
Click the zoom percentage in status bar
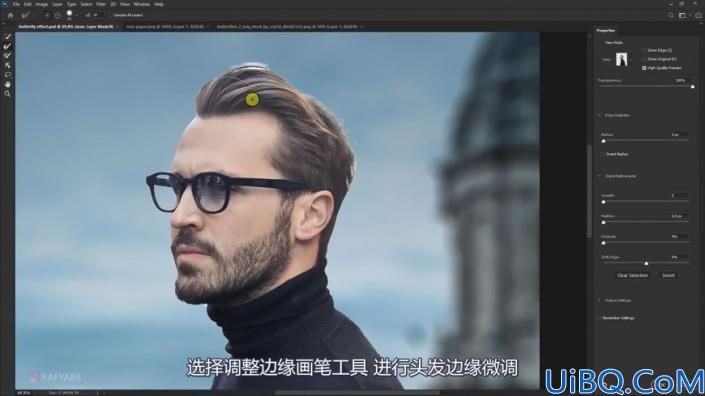coord(23,393)
